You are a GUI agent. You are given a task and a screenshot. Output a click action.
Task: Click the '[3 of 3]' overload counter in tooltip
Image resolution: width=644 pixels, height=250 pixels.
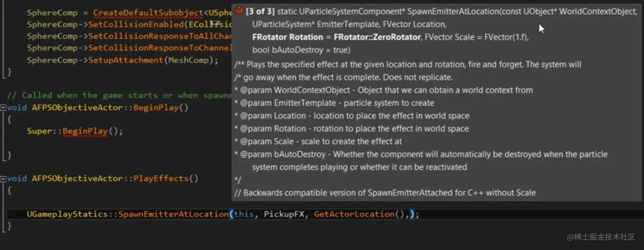260,11
